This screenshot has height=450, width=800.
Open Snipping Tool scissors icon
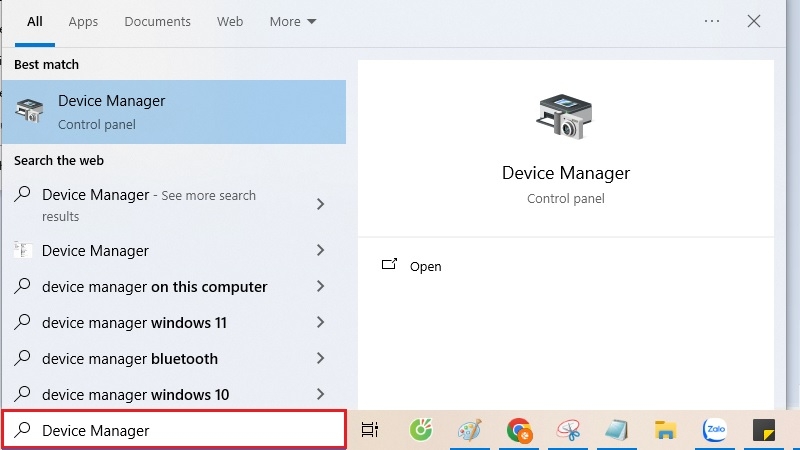click(568, 430)
